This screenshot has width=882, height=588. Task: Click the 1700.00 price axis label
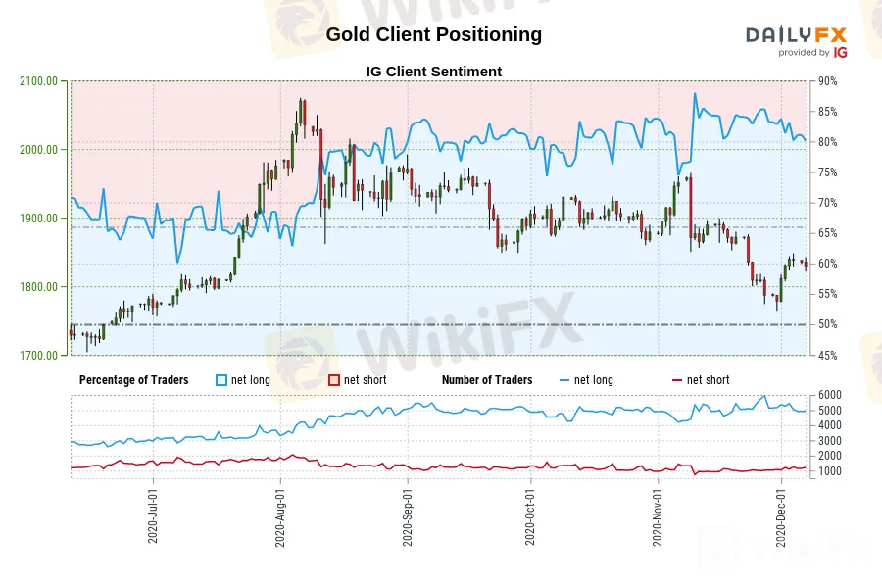[x=37, y=356]
